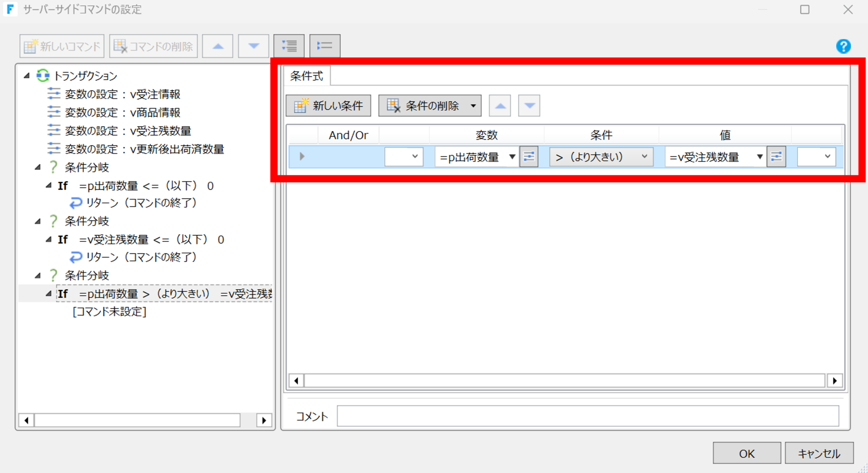The width and height of the screenshot is (868, 473).
Task: Click the キャンセル button
Action: pos(819,453)
